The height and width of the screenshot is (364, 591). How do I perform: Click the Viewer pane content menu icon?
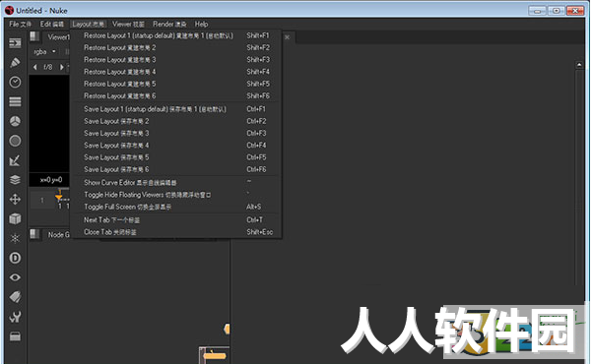pyautogui.click(x=34, y=36)
